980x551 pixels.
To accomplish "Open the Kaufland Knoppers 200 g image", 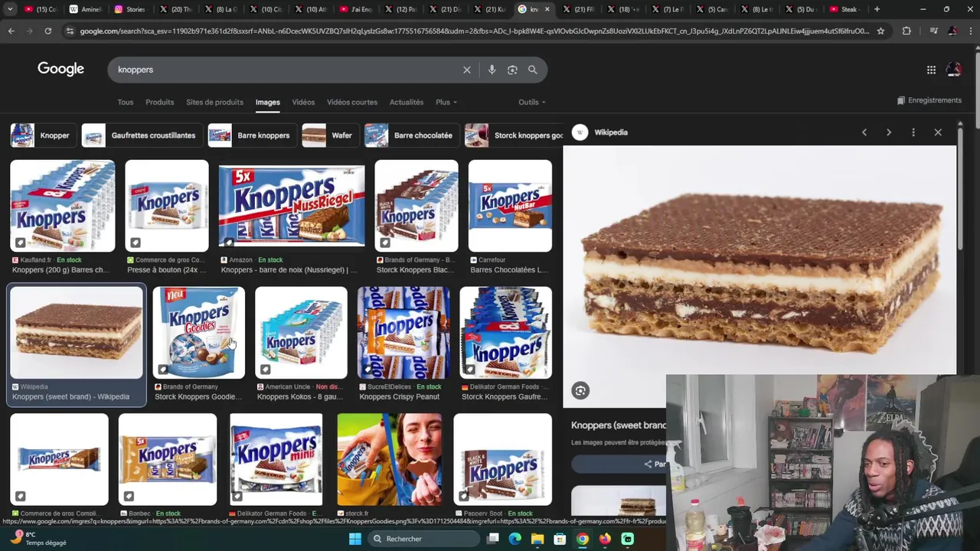I will click(63, 206).
